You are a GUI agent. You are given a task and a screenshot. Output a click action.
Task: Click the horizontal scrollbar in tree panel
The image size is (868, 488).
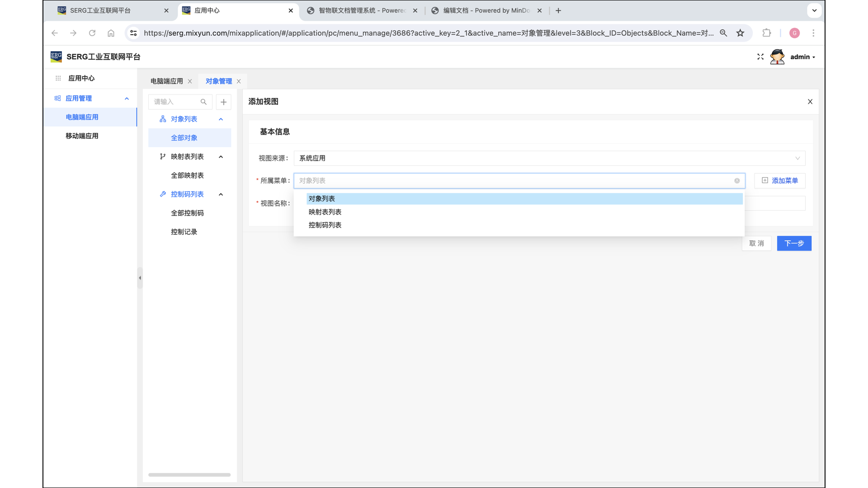189,475
